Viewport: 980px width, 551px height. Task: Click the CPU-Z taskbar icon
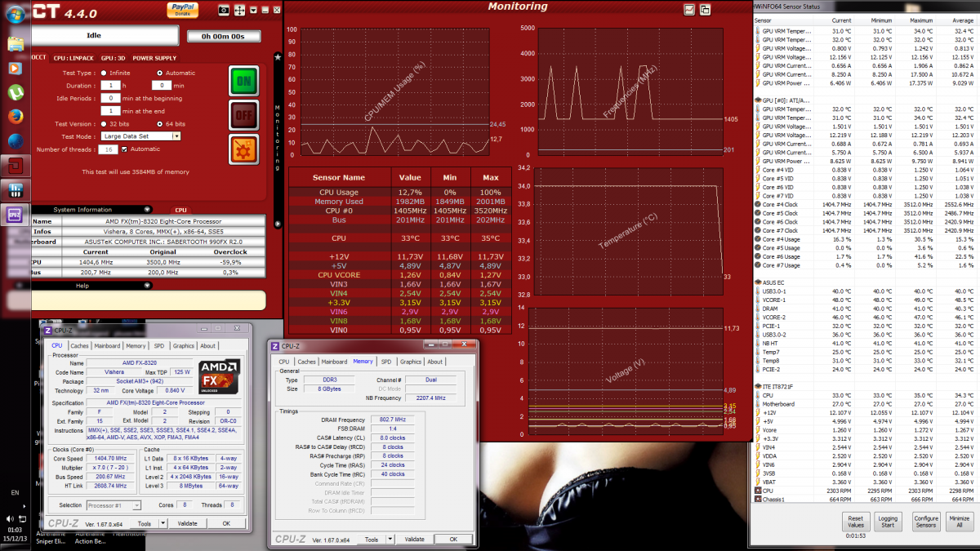click(x=15, y=215)
